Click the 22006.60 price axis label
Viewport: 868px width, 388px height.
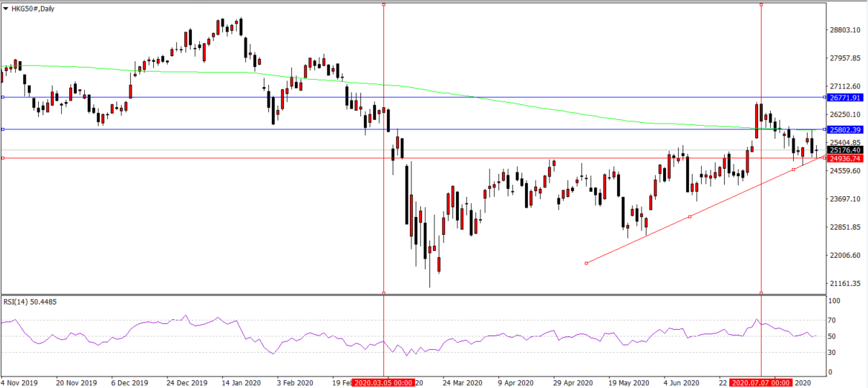pos(845,255)
